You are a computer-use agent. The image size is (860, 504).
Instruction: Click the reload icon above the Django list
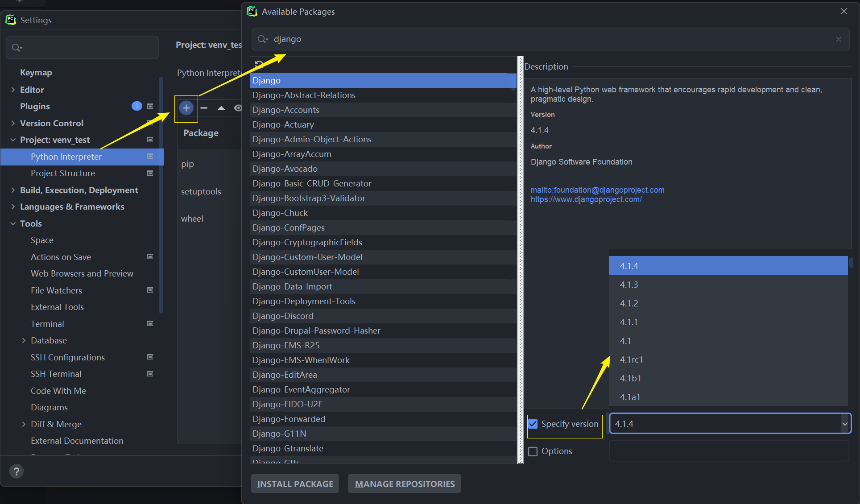(259, 65)
